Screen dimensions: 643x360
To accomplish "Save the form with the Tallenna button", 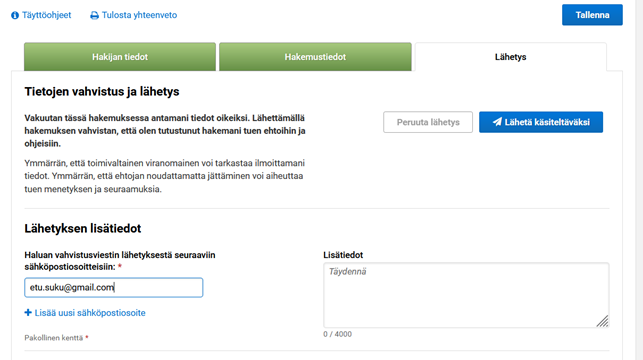I will pyautogui.click(x=592, y=15).
